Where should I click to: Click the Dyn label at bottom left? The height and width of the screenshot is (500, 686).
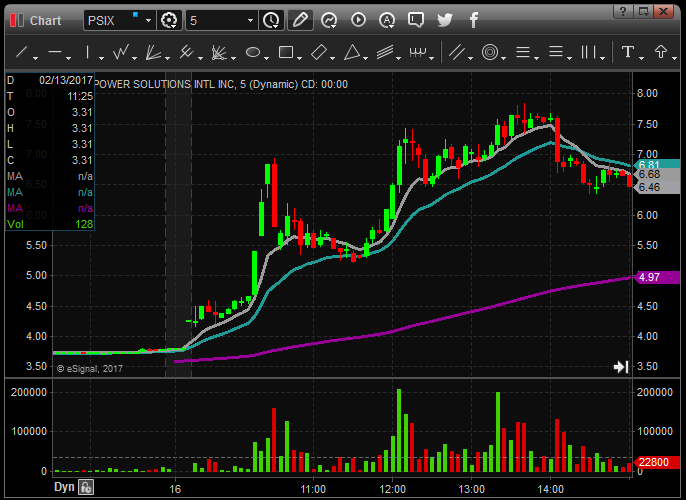64,487
